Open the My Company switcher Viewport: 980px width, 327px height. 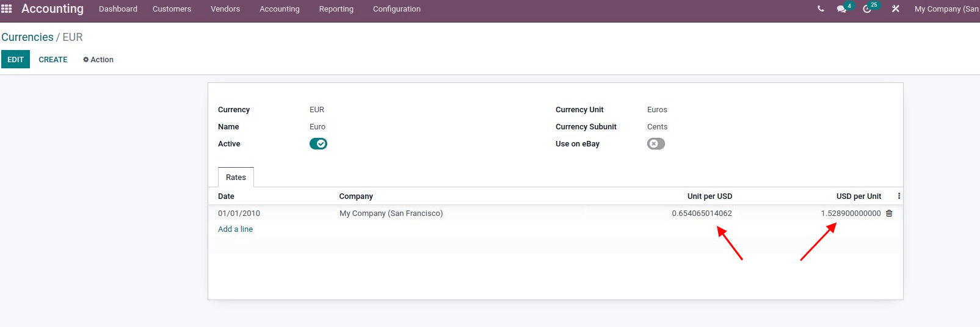(946, 9)
